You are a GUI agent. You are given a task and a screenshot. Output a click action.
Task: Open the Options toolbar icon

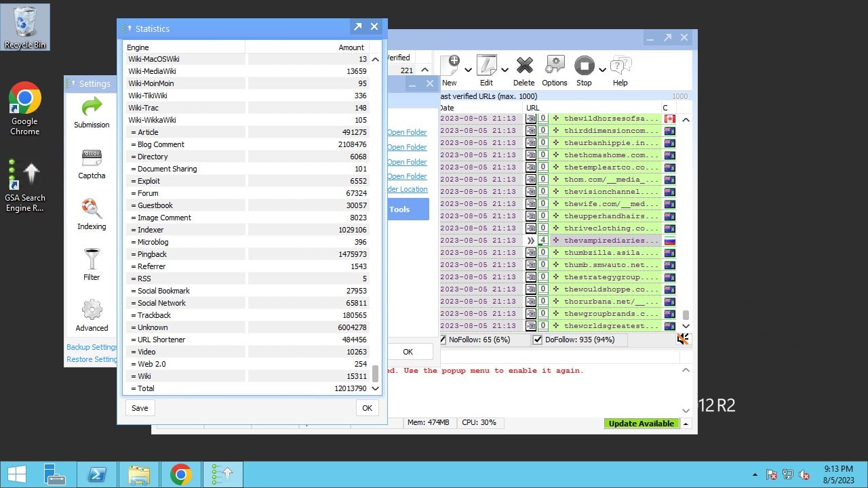pyautogui.click(x=554, y=70)
